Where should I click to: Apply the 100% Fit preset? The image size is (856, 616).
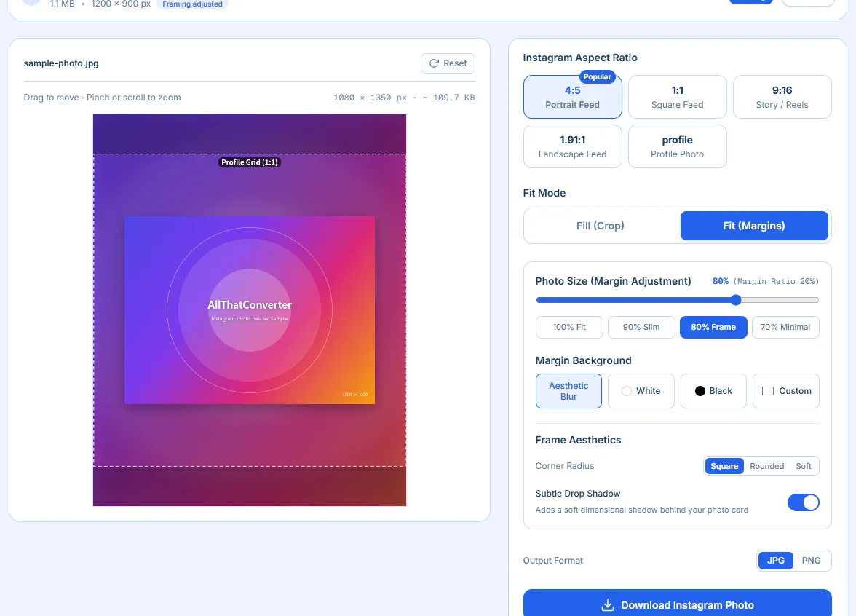[x=569, y=327]
